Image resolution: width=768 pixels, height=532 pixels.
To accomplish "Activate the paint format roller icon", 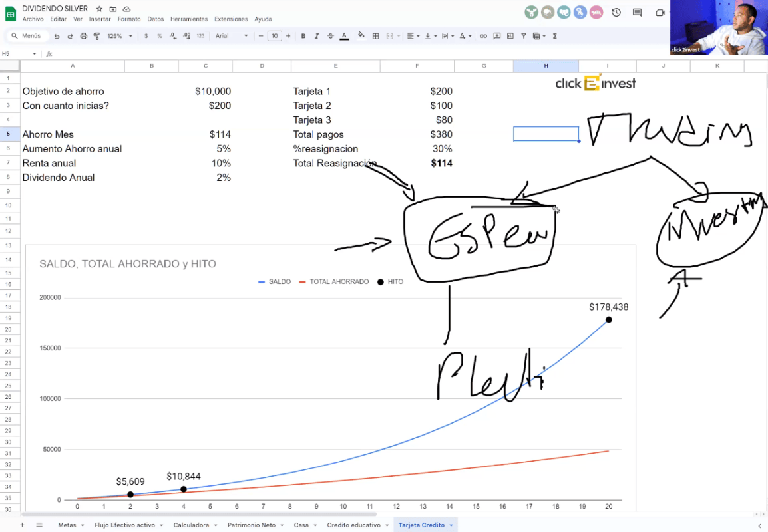I will tap(97, 36).
